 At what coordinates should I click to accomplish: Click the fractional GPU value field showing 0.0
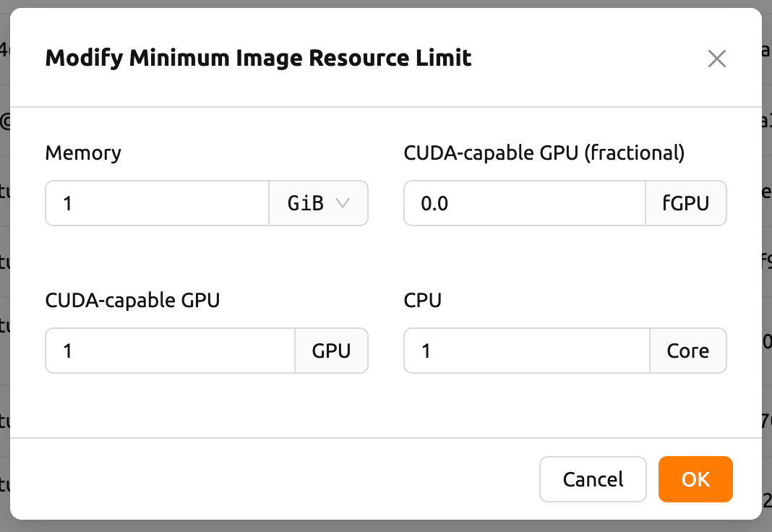[x=524, y=204]
